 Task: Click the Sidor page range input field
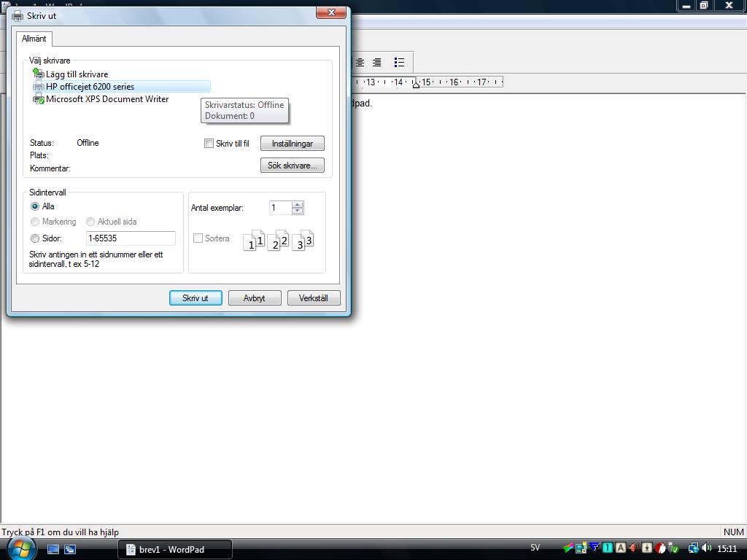[131, 238]
